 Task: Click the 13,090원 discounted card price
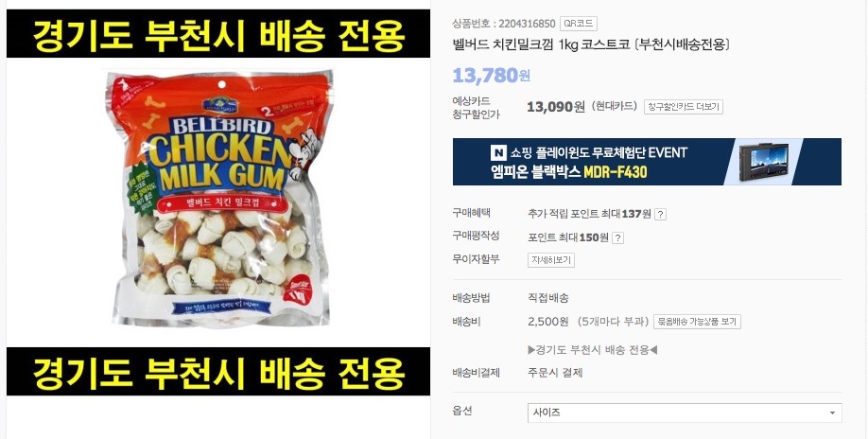point(555,107)
